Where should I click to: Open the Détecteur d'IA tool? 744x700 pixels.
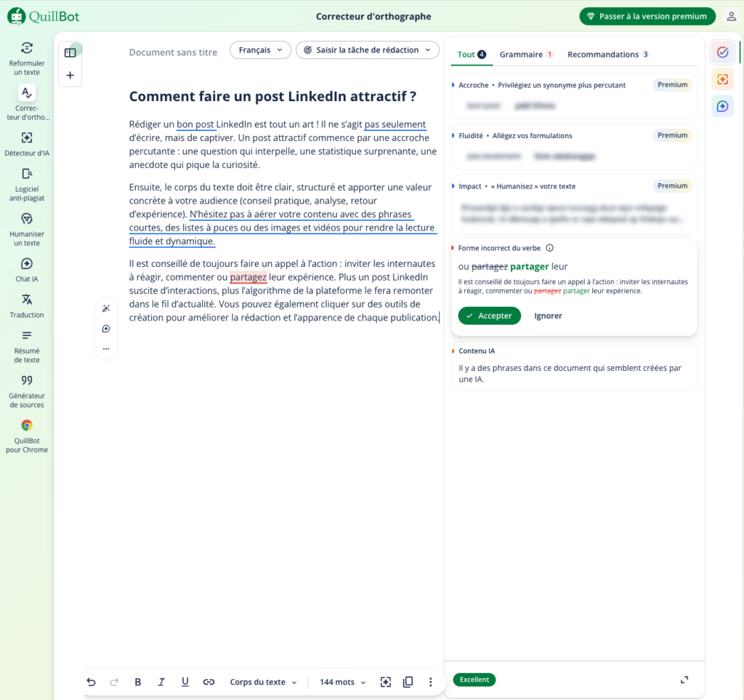(27, 143)
